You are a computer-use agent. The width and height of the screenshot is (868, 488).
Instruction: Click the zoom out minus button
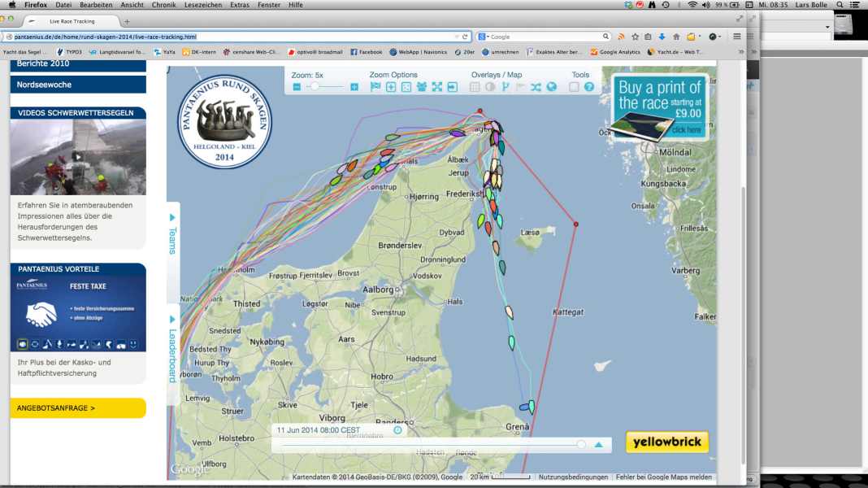297,87
